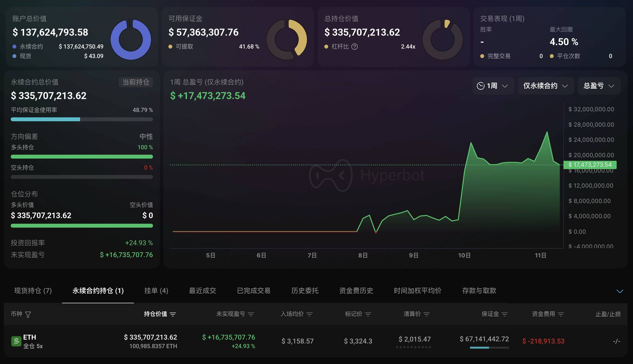Sort by funding fee column icon
Viewport: 633px width, 364px height.
(x=561, y=314)
